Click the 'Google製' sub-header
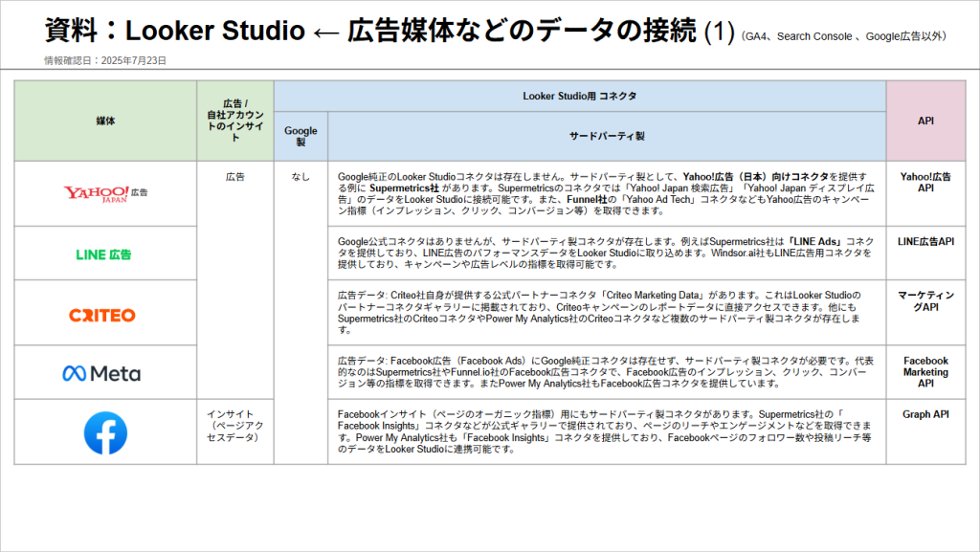 301,136
